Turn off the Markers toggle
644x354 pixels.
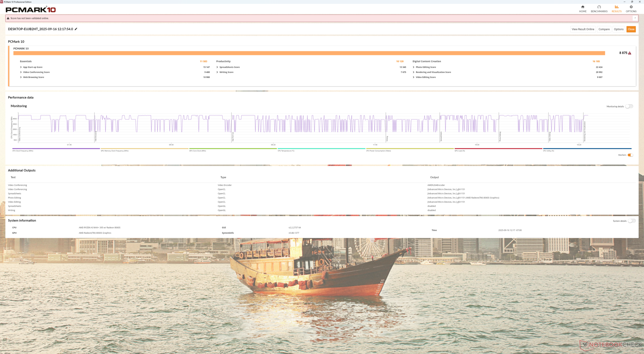point(630,155)
